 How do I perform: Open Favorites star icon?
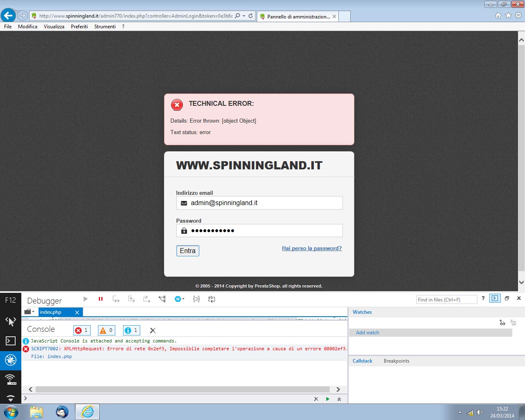[508, 15]
